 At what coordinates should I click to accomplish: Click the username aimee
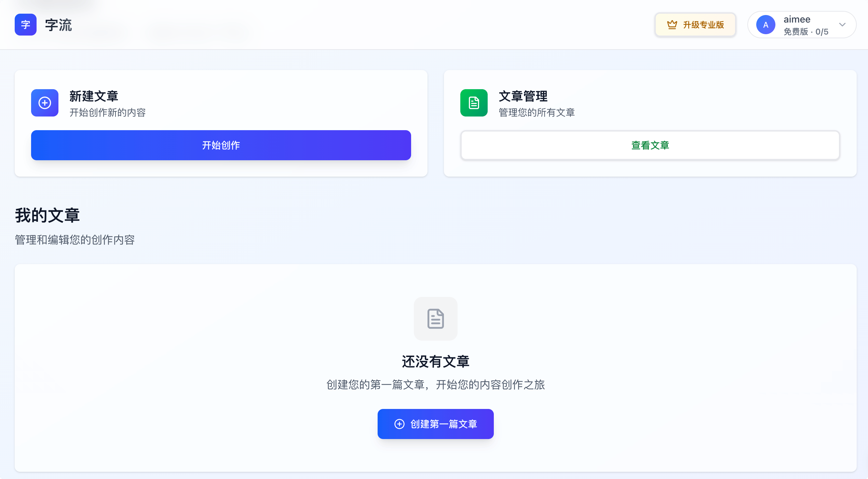(797, 19)
